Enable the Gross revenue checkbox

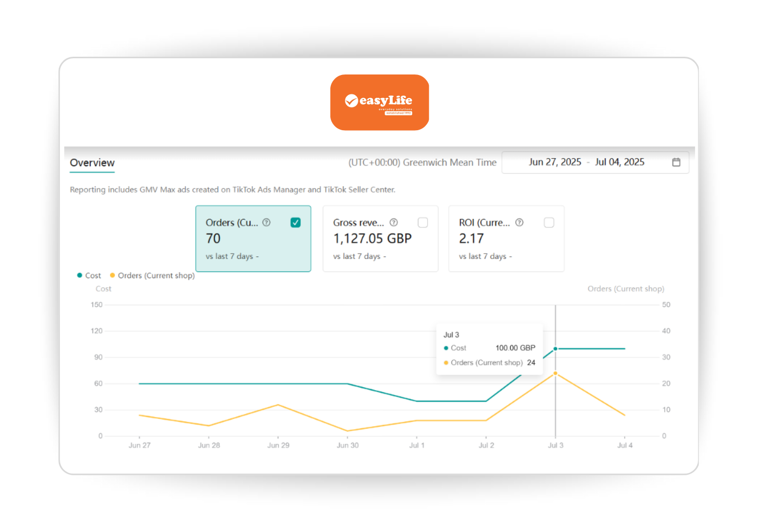[423, 222]
